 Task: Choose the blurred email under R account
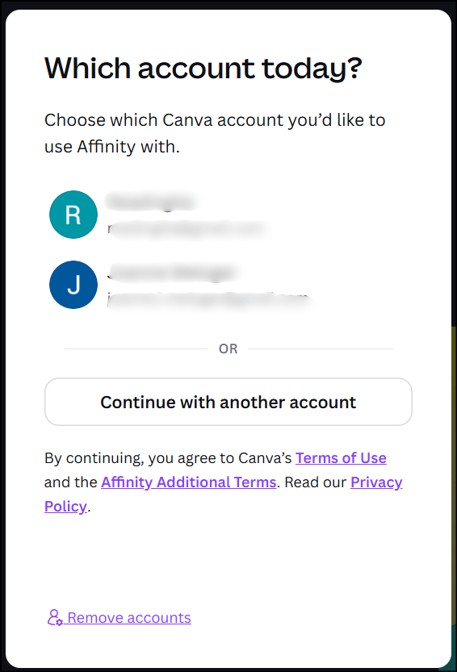point(186,229)
